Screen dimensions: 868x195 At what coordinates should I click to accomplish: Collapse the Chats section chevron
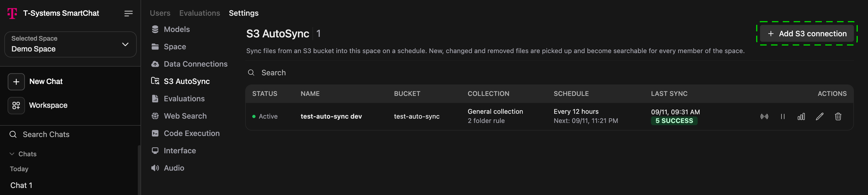pos(12,154)
